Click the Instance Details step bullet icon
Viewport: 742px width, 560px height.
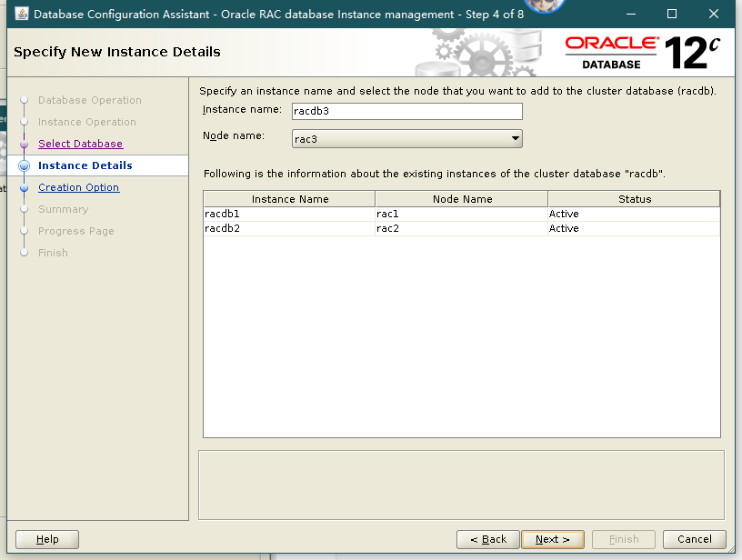coord(25,165)
